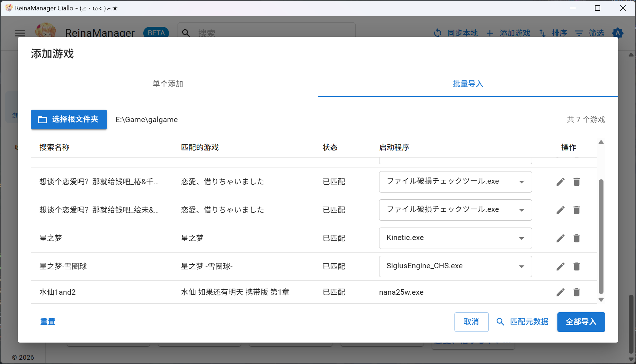Click 匹配元数据 search button
The height and width of the screenshot is (364, 636).
coord(522,322)
